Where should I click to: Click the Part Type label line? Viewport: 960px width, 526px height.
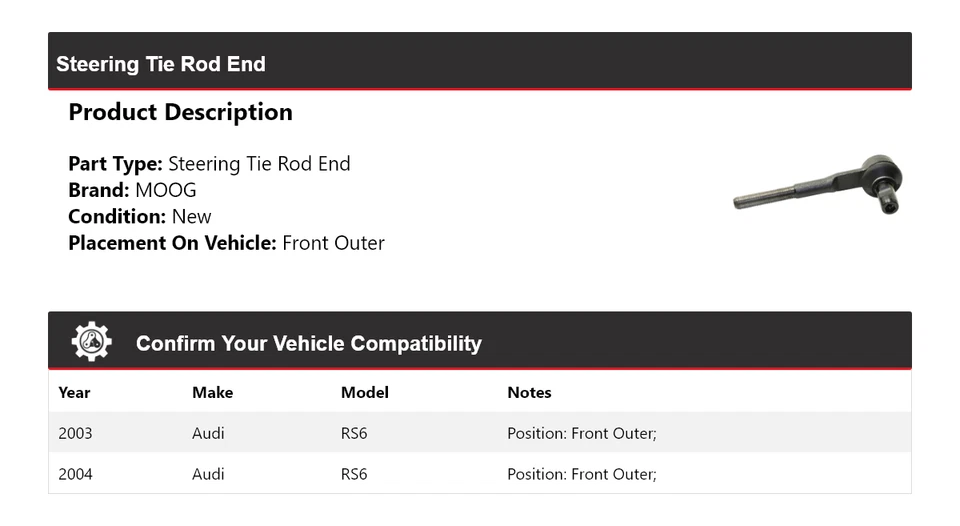pyautogui.click(x=209, y=164)
